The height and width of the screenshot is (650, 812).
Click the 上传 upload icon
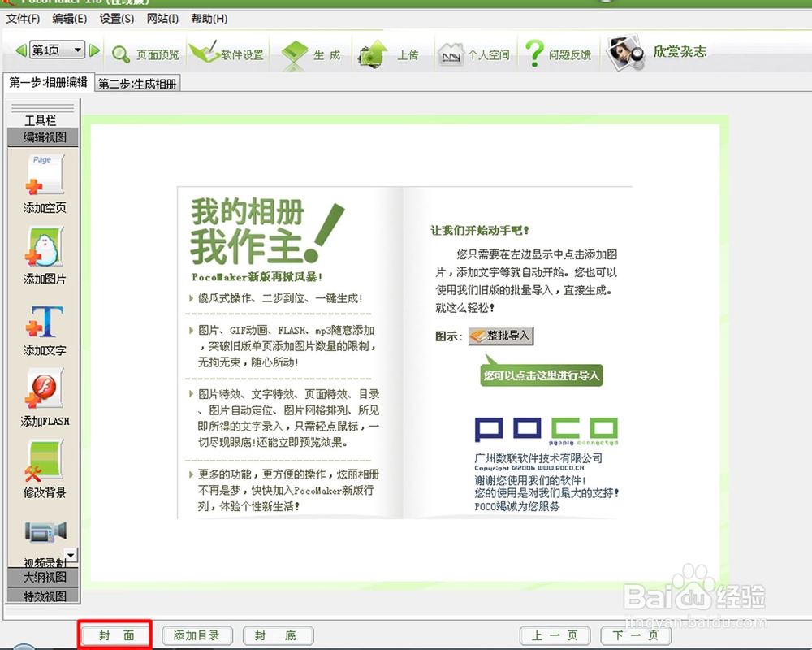point(374,54)
